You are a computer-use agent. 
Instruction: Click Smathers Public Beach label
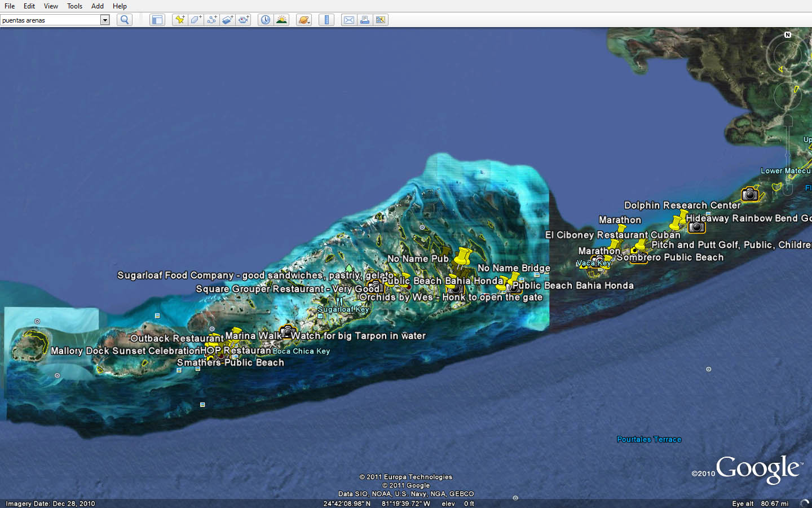(x=231, y=362)
